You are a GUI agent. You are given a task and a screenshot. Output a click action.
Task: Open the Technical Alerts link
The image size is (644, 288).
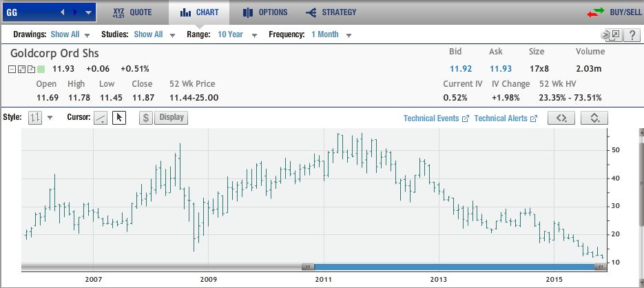(506, 119)
